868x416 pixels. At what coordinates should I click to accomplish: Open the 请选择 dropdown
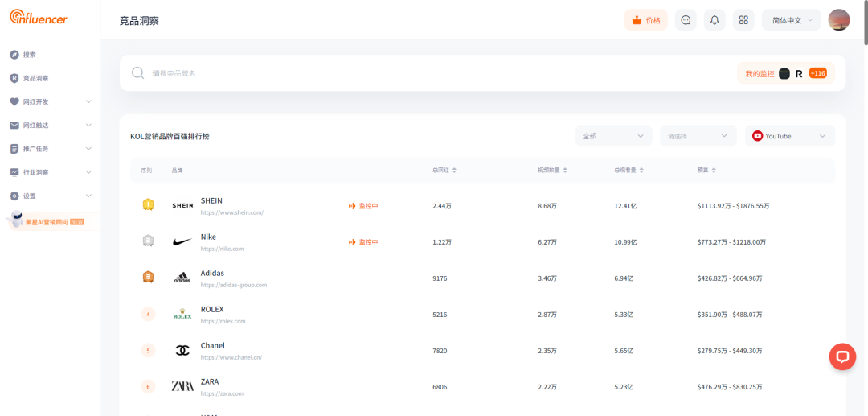(698, 136)
